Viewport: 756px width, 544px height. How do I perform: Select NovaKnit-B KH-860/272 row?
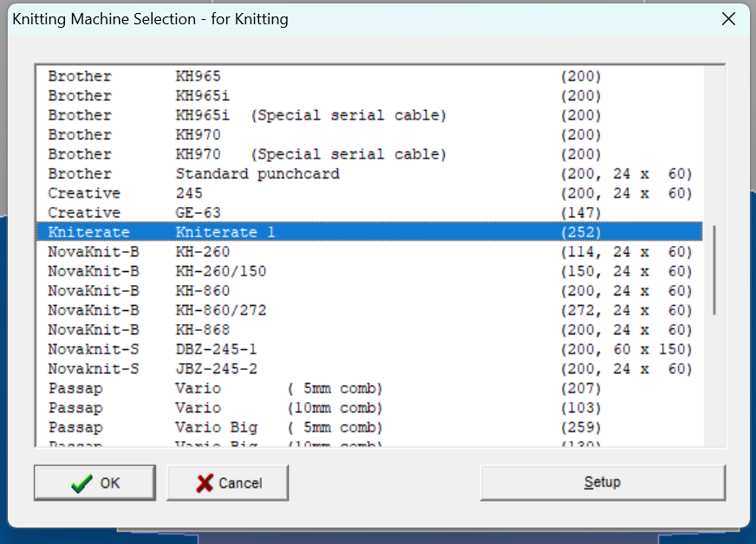[370, 310]
